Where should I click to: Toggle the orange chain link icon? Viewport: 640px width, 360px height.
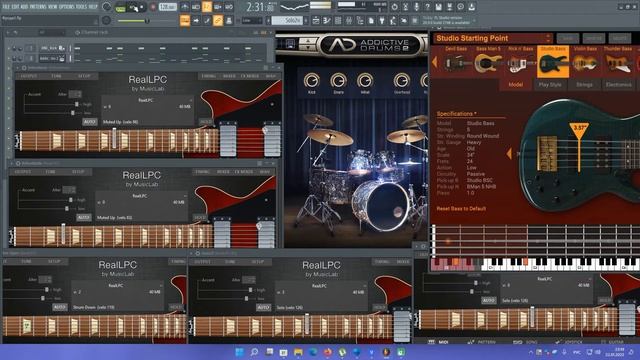coord(218,20)
